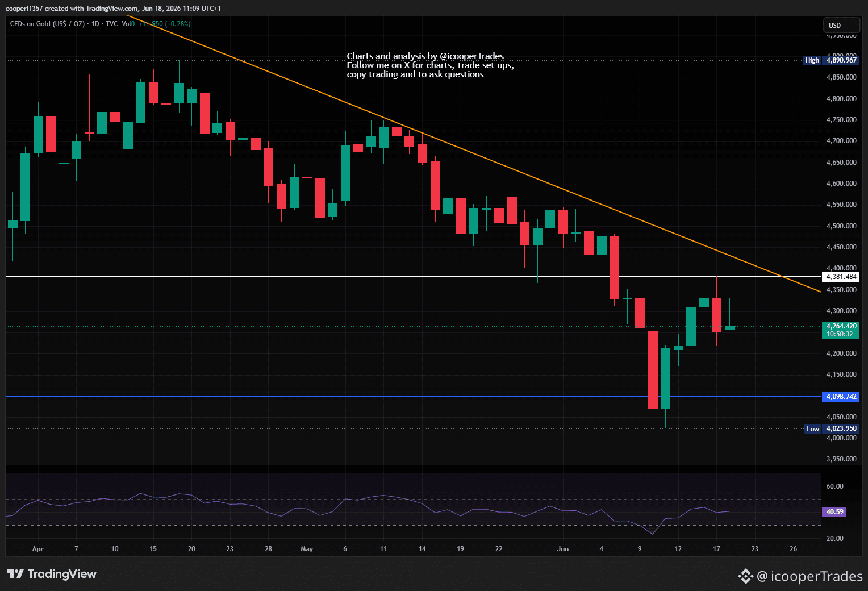The height and width of the screenshot is (591, 868).
Task: Click 4,450.000 on the price axis
Action: [x=841, y=247]
